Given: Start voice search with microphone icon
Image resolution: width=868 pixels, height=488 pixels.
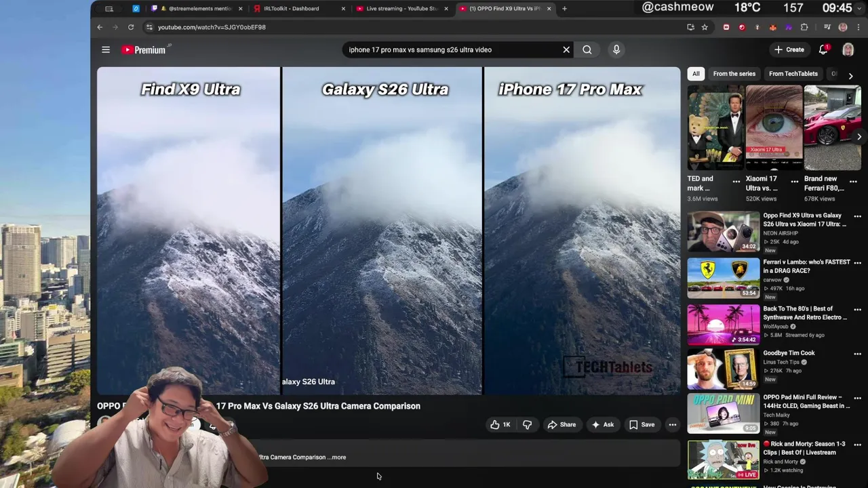Looking at the screenshot, I should (616, 49).
